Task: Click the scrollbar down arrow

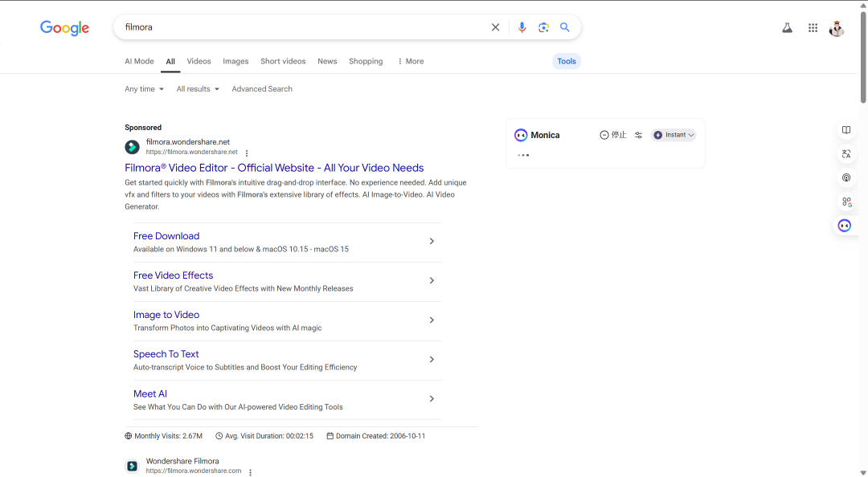Action: click(863, 472)
